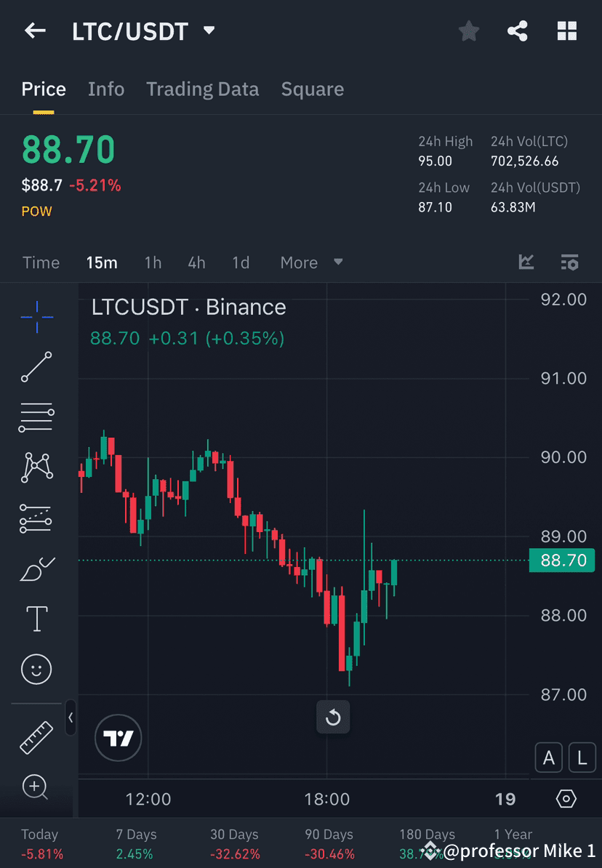Open the chart zoom tool
The image size is (602, 868).
[x=36, y=787]
